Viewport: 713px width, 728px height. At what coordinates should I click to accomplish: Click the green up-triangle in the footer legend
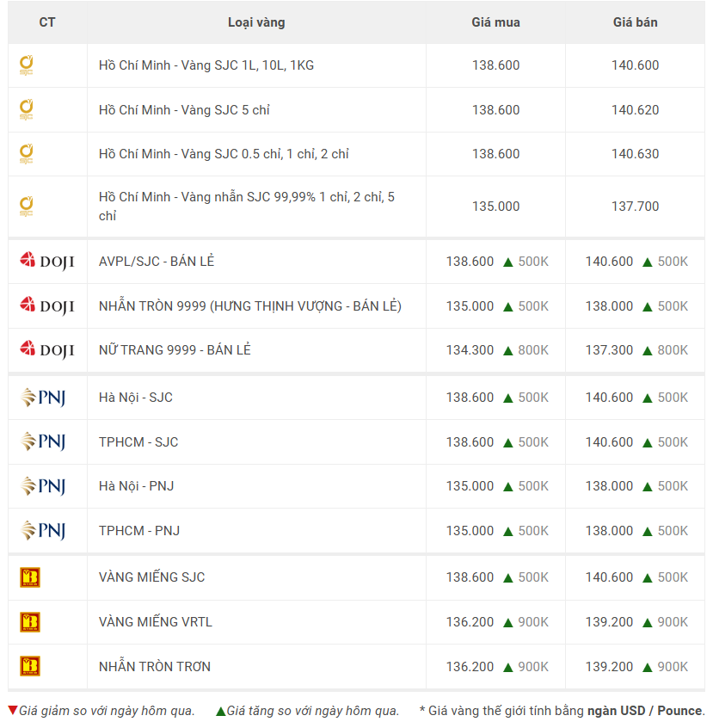pos(220,711)
